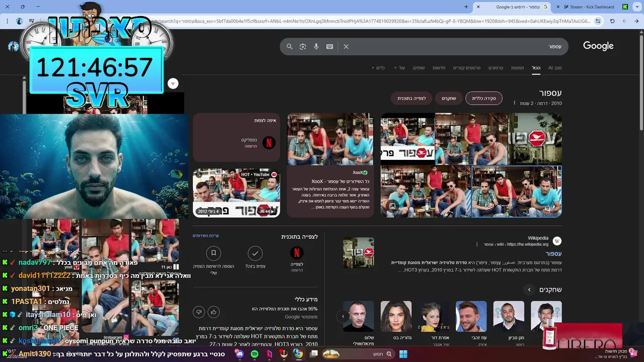The image size is (644, 362).
Task: Expand the עוד dropdown menu
Action: click(x=399, y=68)
